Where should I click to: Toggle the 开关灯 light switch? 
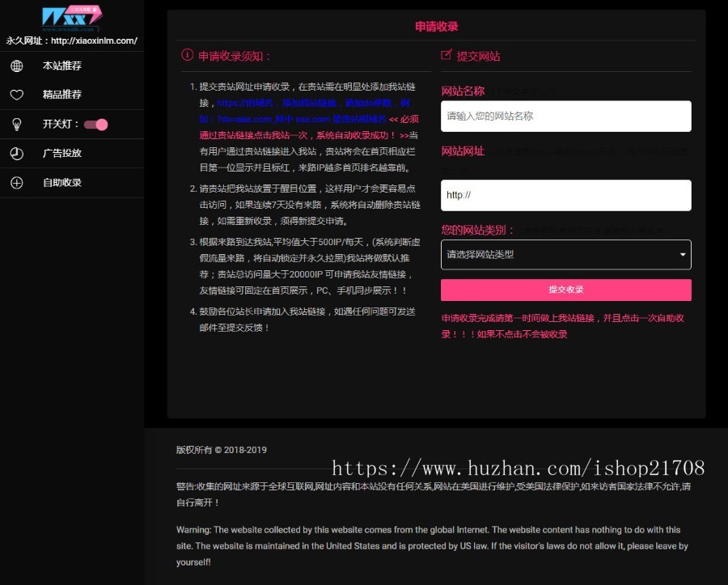(95, 125)
